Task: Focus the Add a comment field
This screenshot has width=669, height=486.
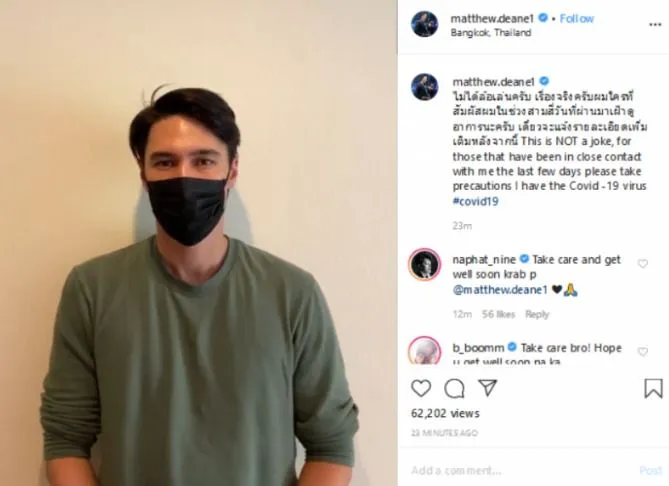Action: (x=521, y=470)
